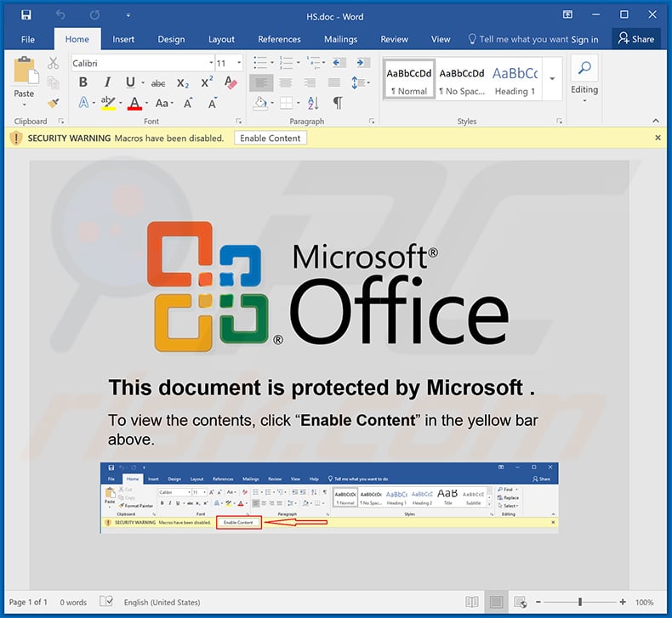Click the Multilevel List icon

pos(313,63)
